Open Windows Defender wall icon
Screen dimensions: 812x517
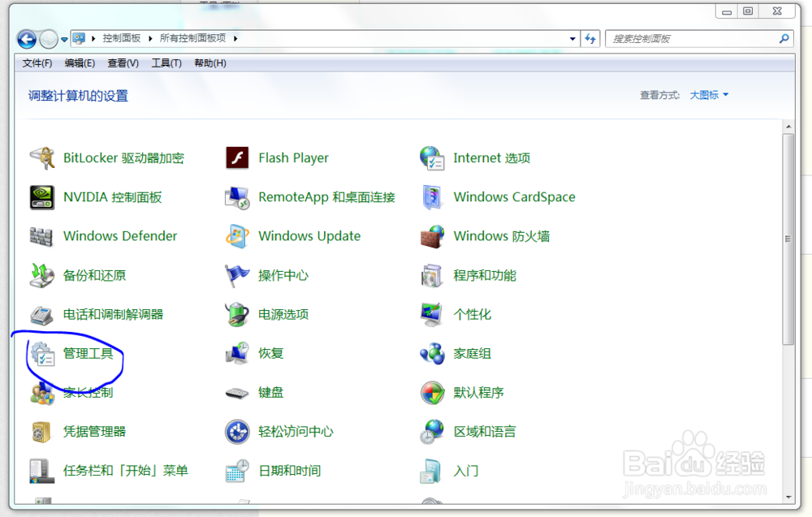(x=41, y=236)
